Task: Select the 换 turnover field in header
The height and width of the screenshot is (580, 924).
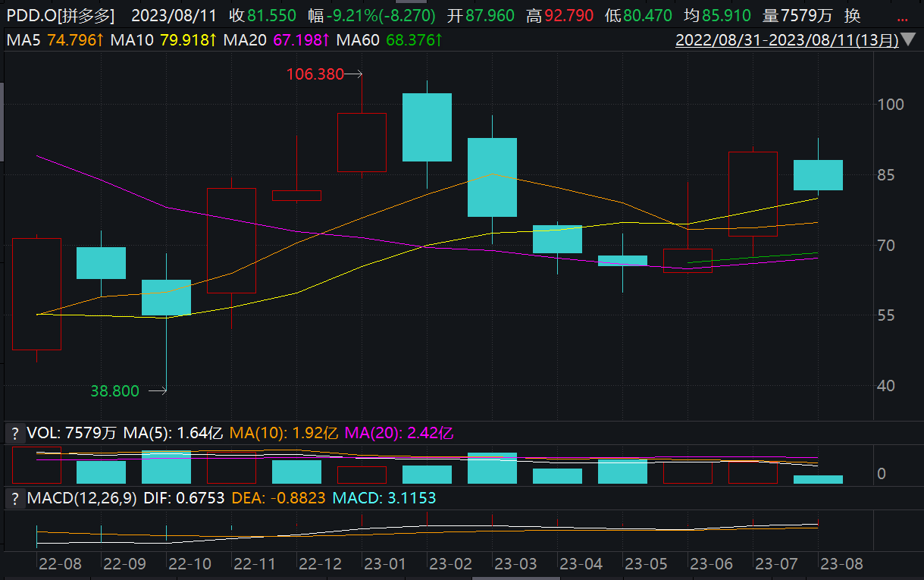Action: point(852,16)
